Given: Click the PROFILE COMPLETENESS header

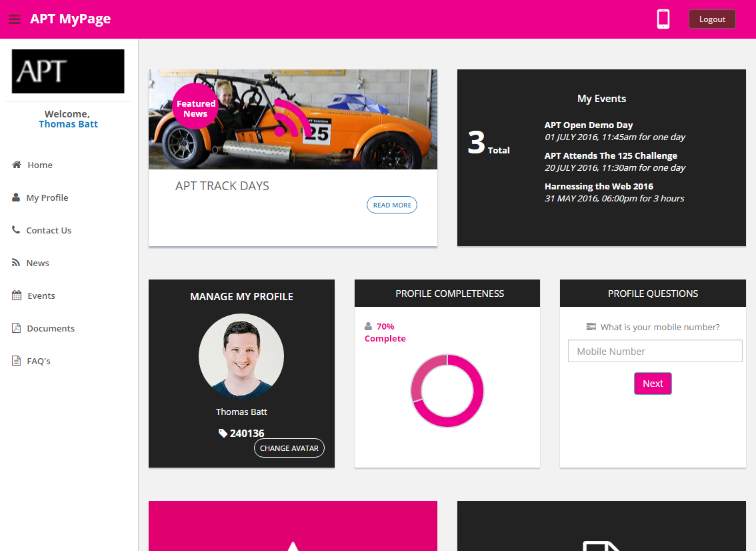Looking at the screenshot, I should pos(447,294).
